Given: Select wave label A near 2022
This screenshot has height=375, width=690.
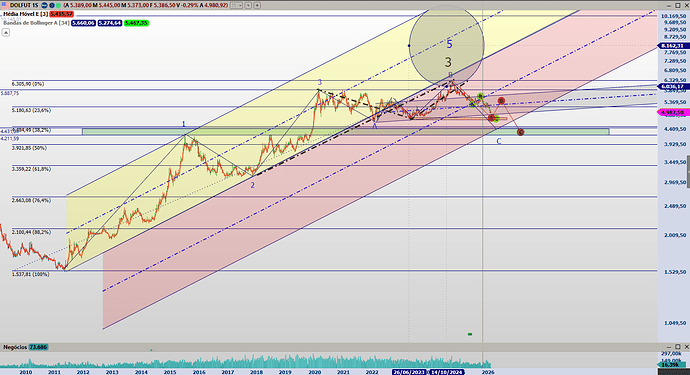Looking at the screenshot, I should 375,126.
